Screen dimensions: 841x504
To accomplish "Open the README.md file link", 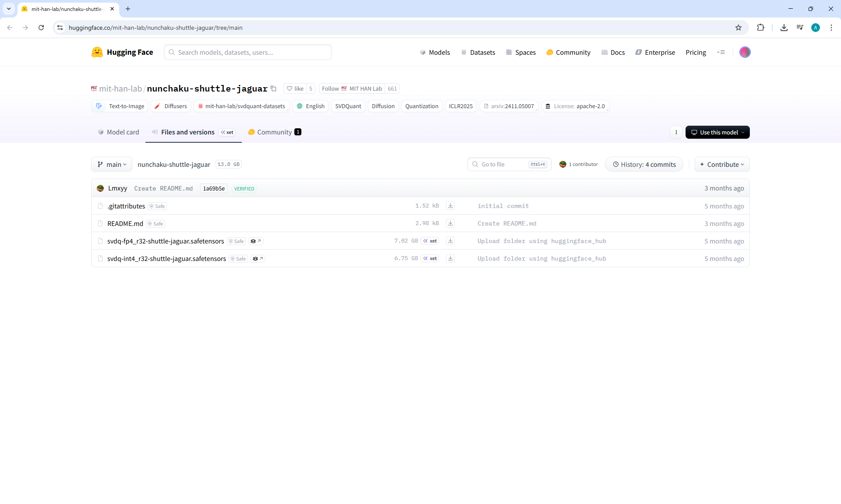I will click(x=125, y=223).
